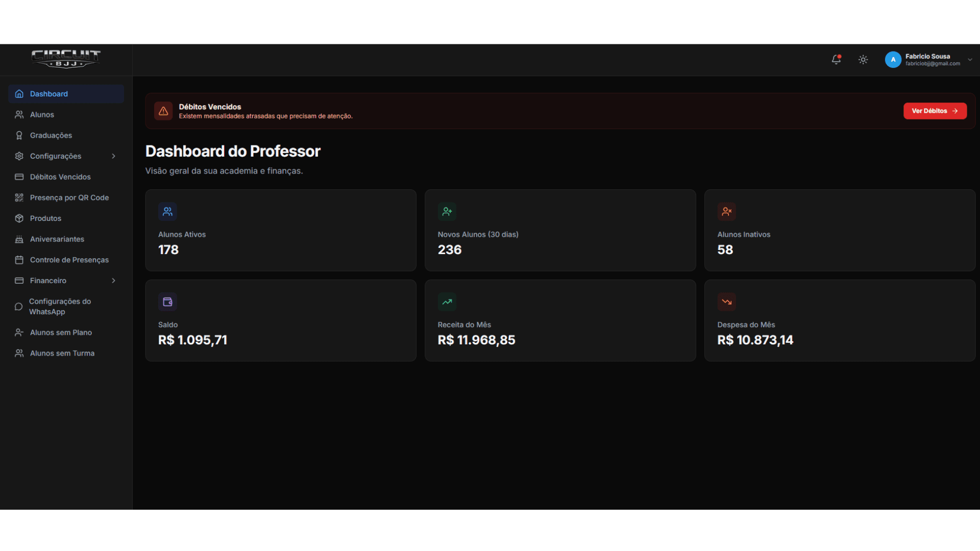
Task: Open the notification bell
Action: [836, 60]
